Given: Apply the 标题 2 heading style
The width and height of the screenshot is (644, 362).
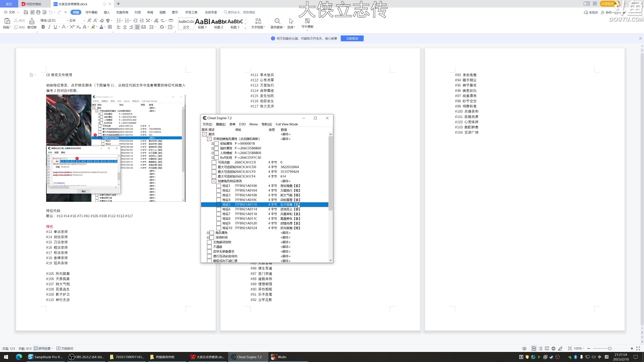Looking at the screenshot, I should pyautogui.click(x=219, y=23).
